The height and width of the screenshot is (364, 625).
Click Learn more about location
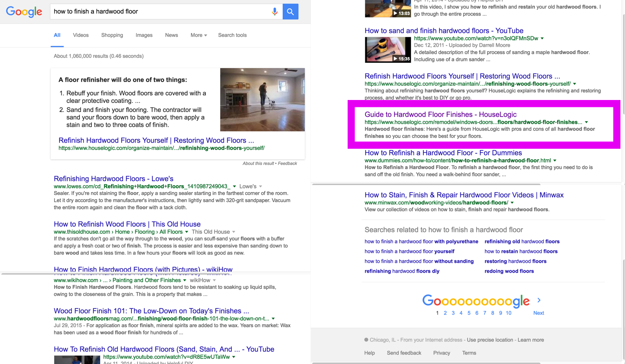531,340
